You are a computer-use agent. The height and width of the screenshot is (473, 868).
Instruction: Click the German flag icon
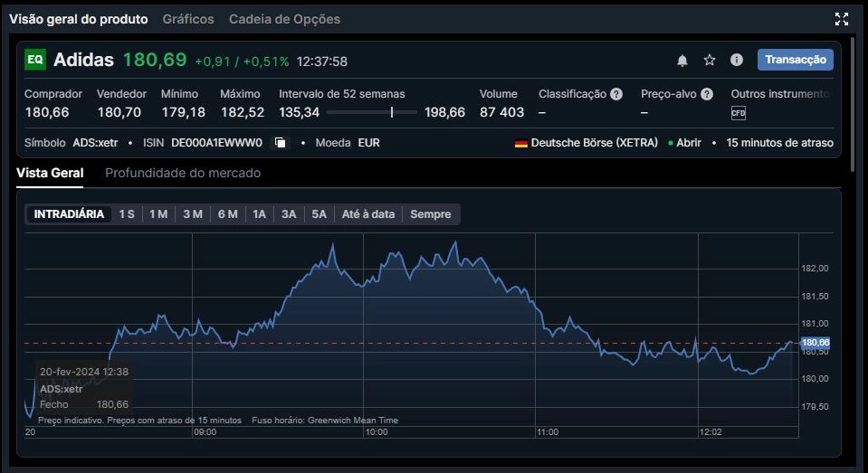[x=521, y=143]
